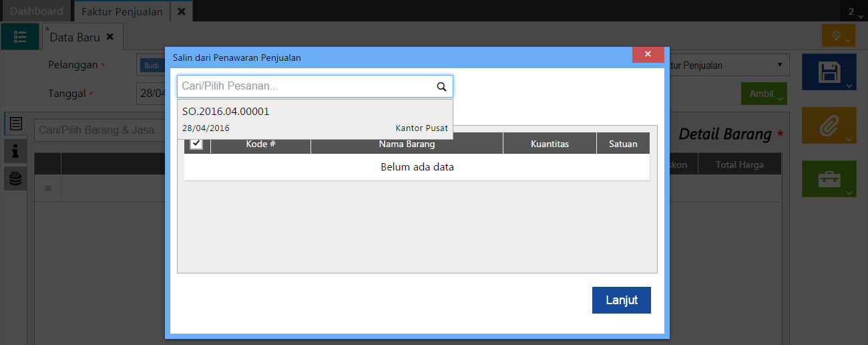868x345 pixels.
Task: Open the blue Save icon button
Action: tap(828, 72)
